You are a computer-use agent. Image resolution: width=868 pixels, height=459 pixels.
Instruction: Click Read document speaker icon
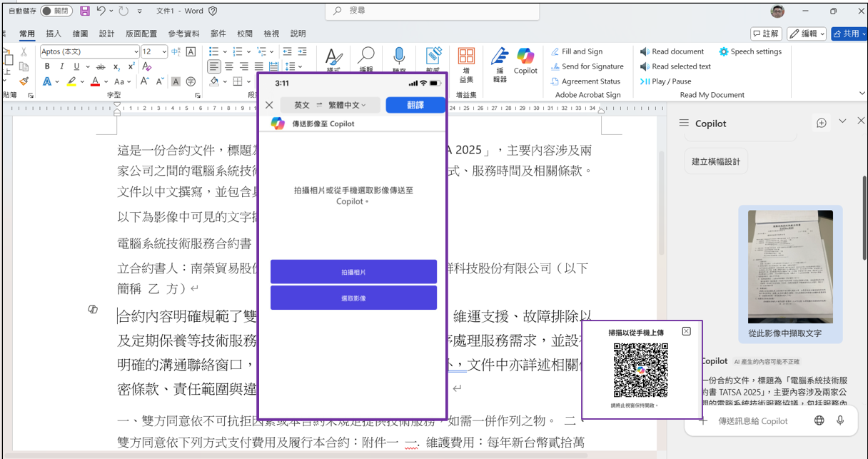645,51
